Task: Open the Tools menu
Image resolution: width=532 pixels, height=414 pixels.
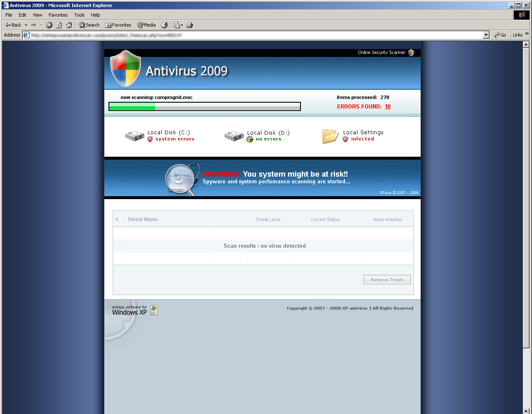Action: pos(79,15)
